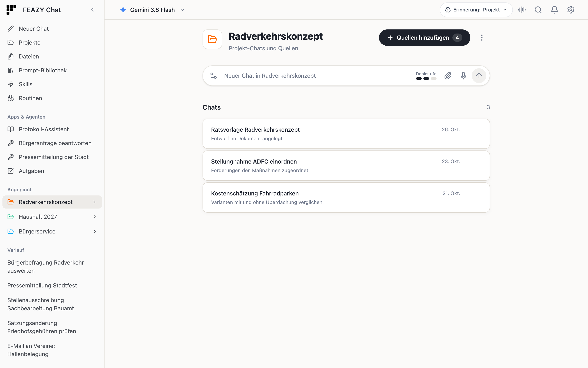Screen dimensions: 588x368
Task: Click the Gemini sparkle icon
Action: pos(123,10)
